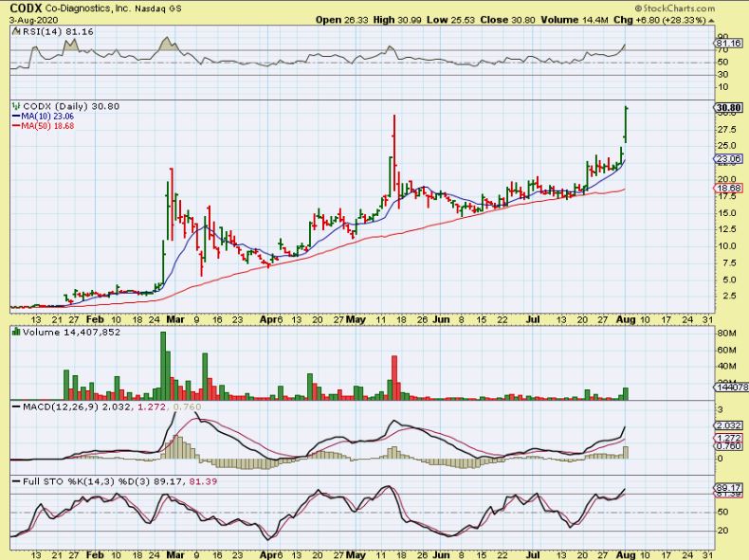This screenshot has height=560, width=749.
Task: Click the Low 25.53 value
Action: pyautogui.click(x=451, y=20)
